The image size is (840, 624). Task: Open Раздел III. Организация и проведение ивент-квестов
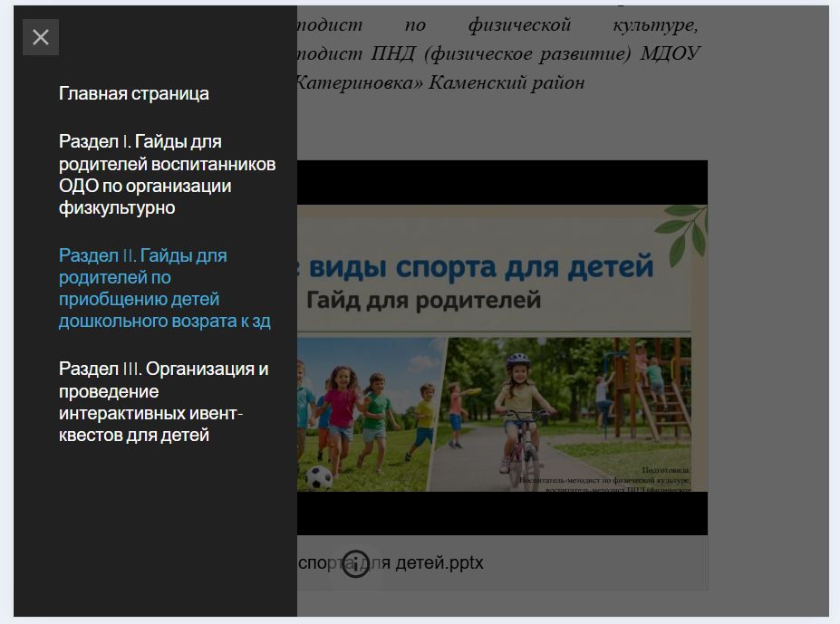coord(164,402)
